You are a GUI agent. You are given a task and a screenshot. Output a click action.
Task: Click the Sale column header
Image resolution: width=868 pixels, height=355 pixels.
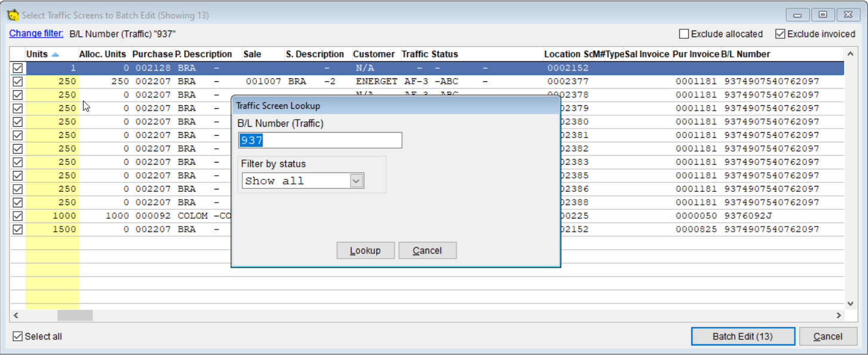click(253, 54)
